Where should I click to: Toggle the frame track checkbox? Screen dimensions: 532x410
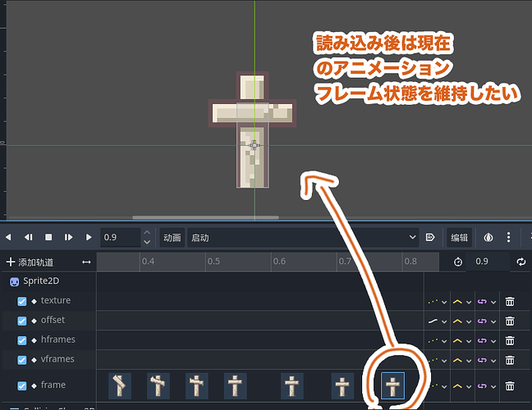(x=22, y=385)
